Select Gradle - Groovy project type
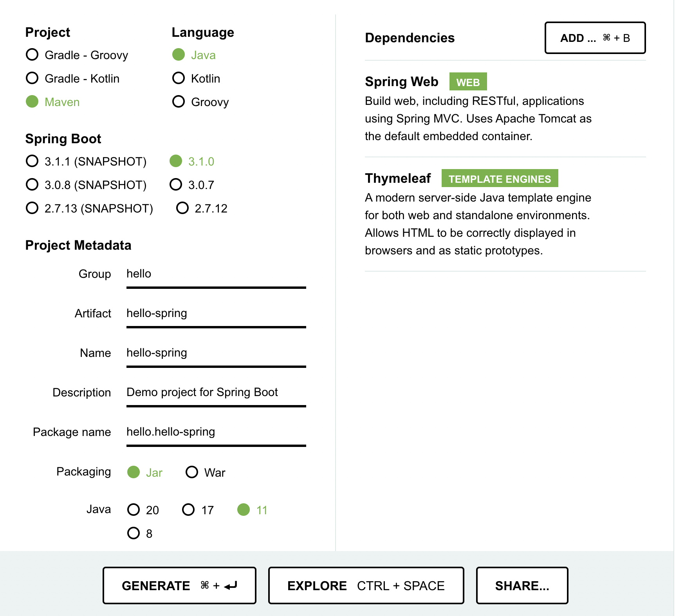The height and width of the screenshot is (616, 675). [77, 55]
